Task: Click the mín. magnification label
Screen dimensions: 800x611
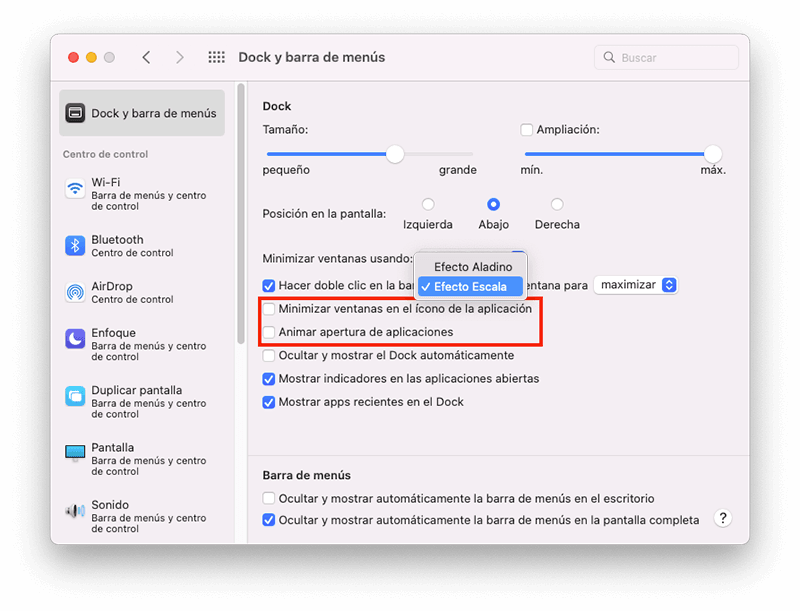Action: 532,170
